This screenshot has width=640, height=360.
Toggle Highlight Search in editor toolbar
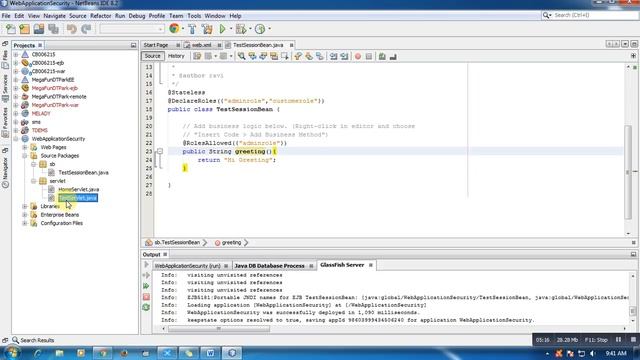click(274, 56)
